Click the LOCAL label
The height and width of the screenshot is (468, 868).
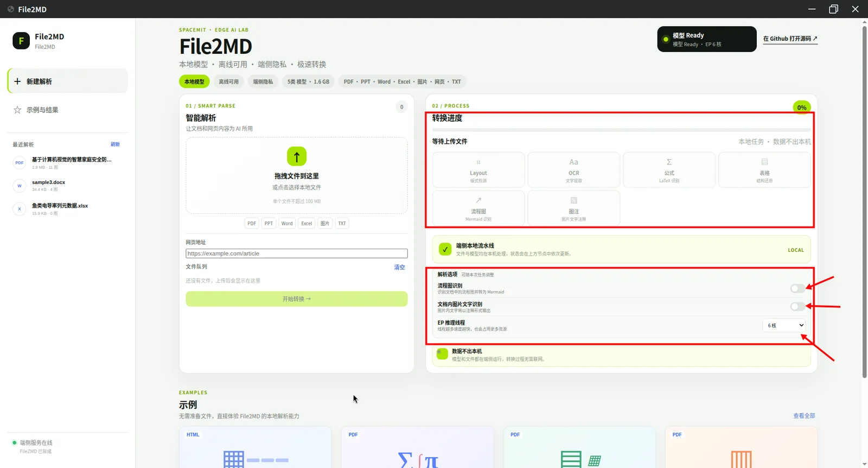[x=796, y=250]
